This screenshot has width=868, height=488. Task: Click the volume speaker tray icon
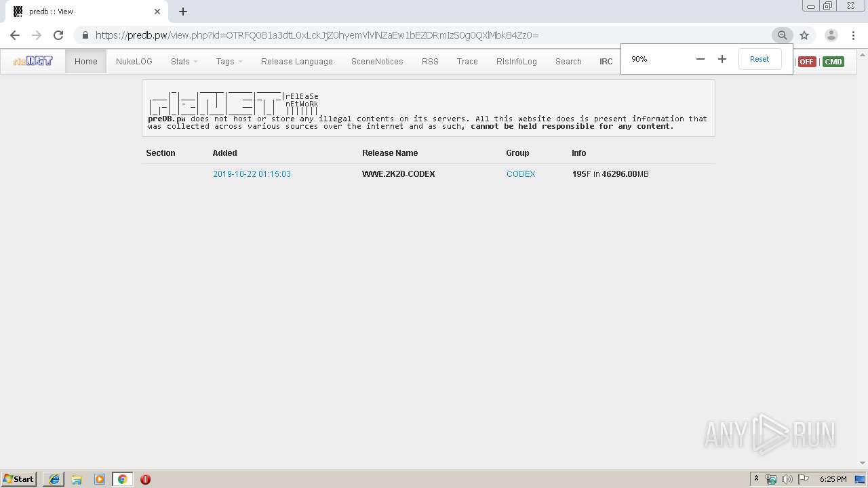[x=787, y=479]
